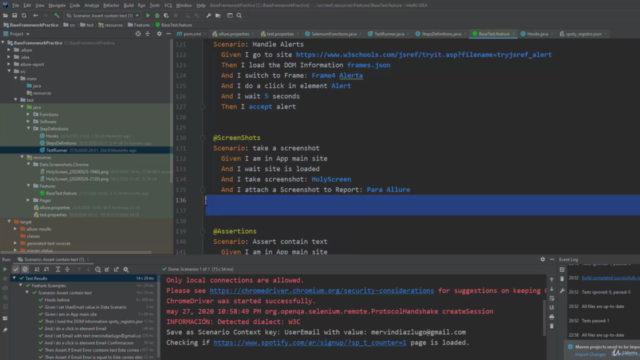This screenshot has height=360, width=640.
Task: Toggle pin tab icon in Run left strip
Action: click(x=5, y=330)
